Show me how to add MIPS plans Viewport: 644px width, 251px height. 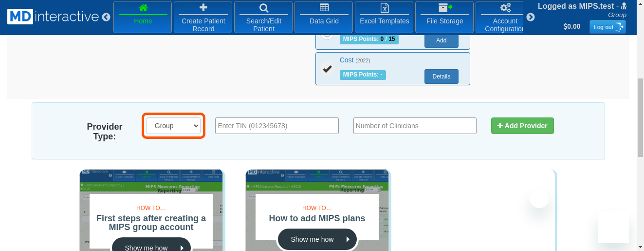pos(317,239)
